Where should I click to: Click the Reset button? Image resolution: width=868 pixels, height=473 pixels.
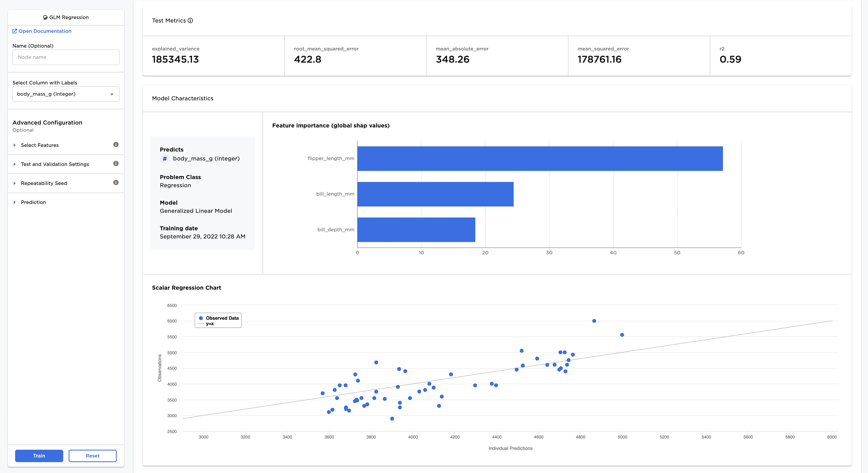[x=92, y=456]
